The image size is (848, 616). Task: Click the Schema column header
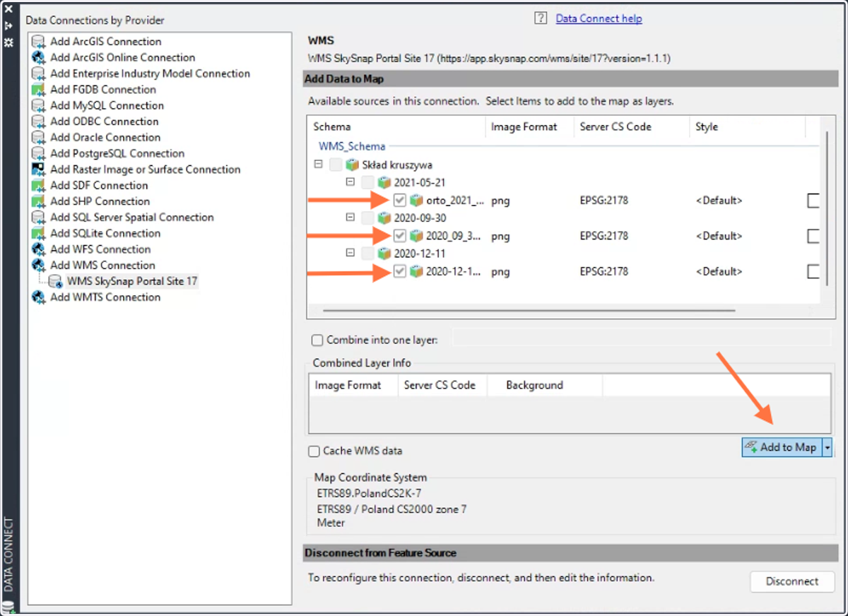tap(398, 127)
